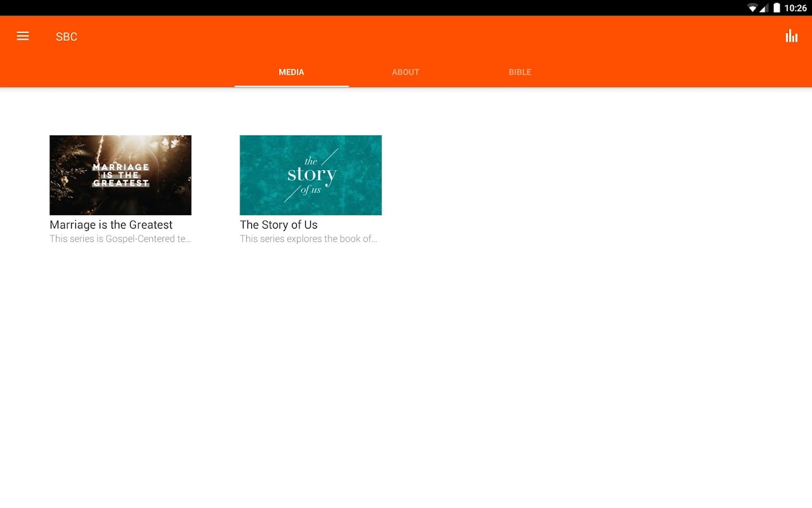
Task: Tap the Wi-Fi status icon
Action: 752,8
